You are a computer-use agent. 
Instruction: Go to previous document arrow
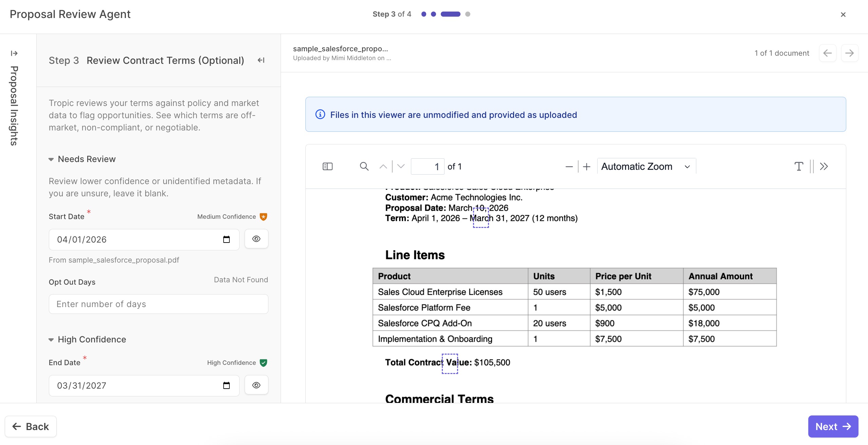point(827,53)
